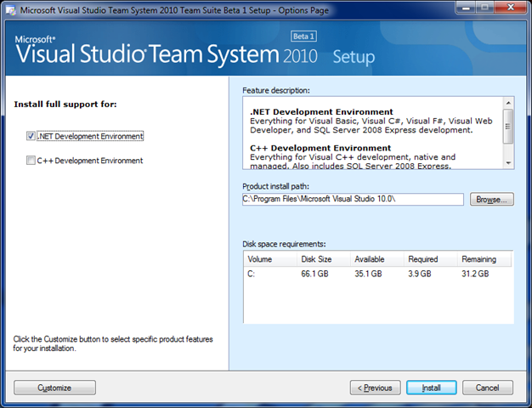Screen dimensions: 532x408
Task: Click the 'Feature description:' label
Action: tap(276, 91)
